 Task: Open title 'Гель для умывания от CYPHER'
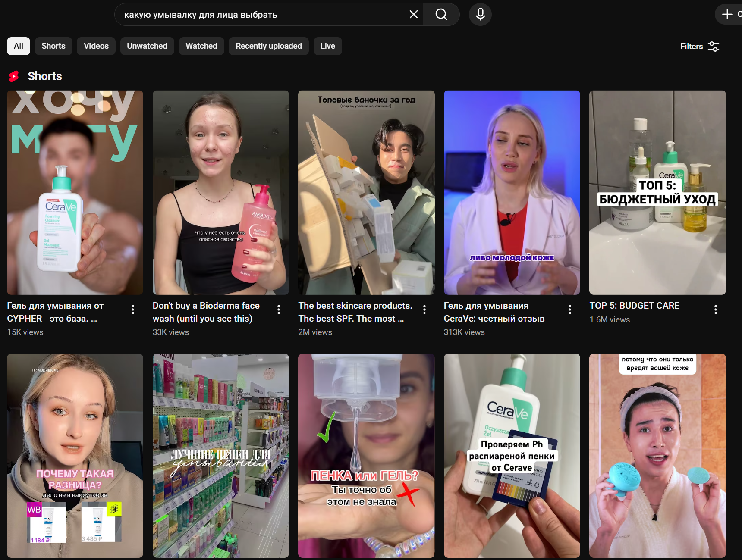click(55, 312)
